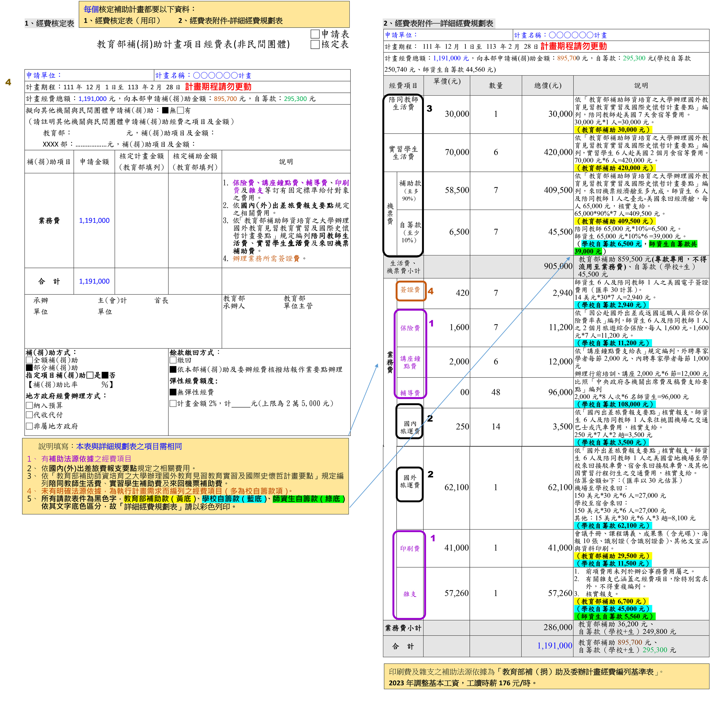Click the 數量 column header
728x702 pixels.
coord(496,86)
